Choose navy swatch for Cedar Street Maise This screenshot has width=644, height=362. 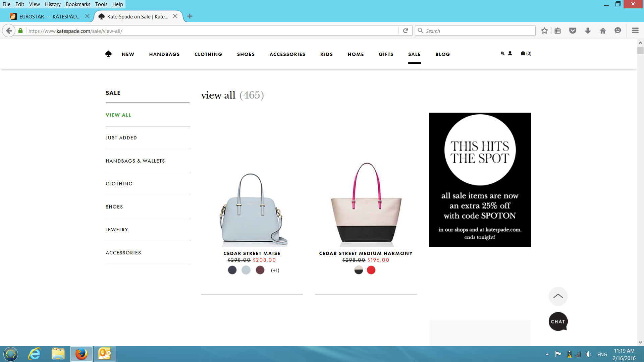click(232, 270)
